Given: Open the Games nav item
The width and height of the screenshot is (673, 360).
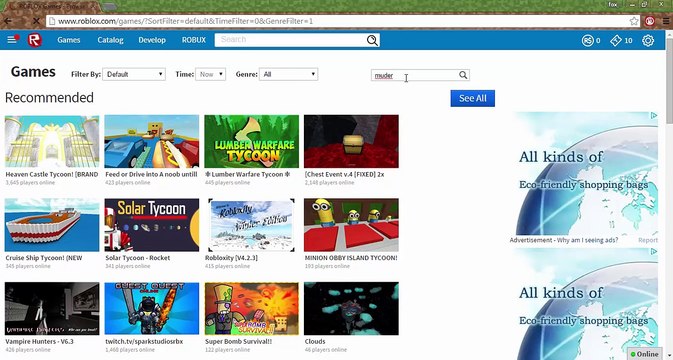Looking at the screenshot, I should pyautogui.click(x=69, y=40).
